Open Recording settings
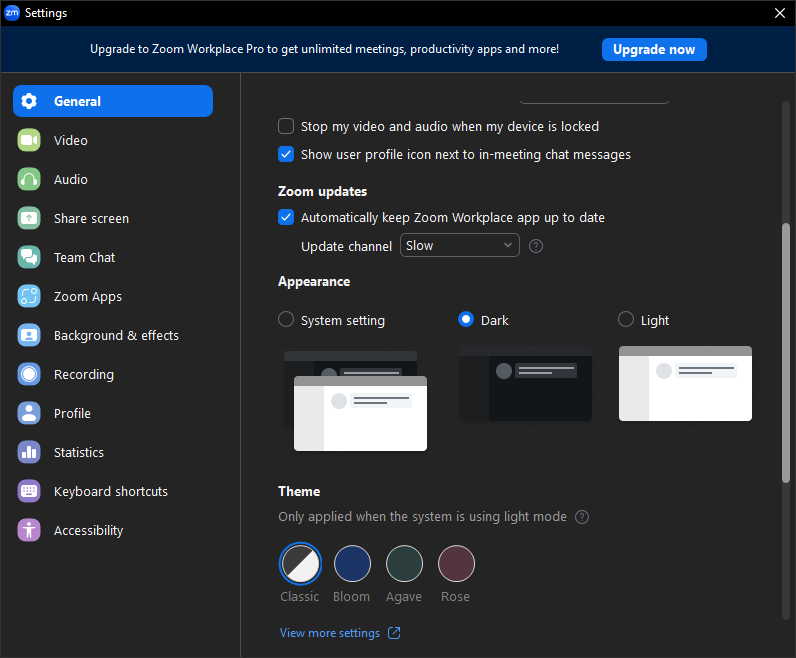The image size is (796, 658). coord(113,374)
